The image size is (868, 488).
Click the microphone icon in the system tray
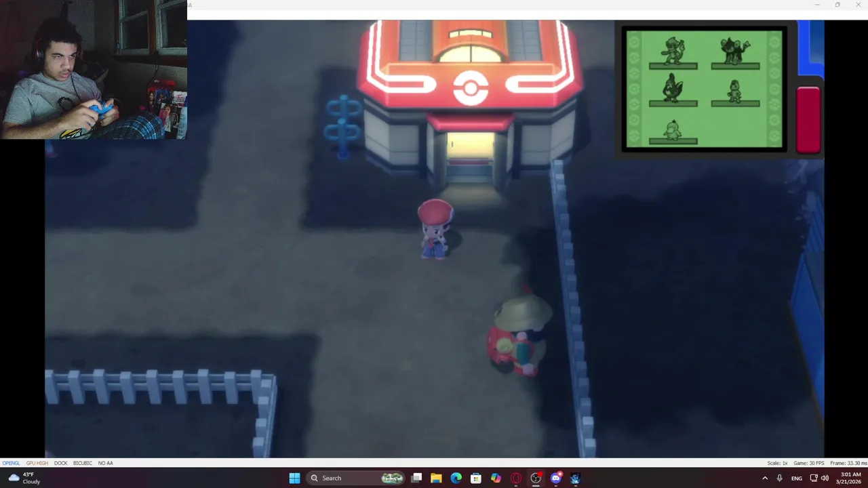pos(780,478)
